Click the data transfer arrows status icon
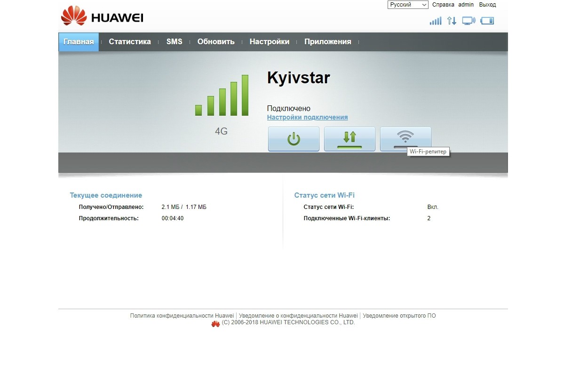Image resolution: width=564 pixels, height=392 pixels. pyautogui.click(x=452, y=21)
